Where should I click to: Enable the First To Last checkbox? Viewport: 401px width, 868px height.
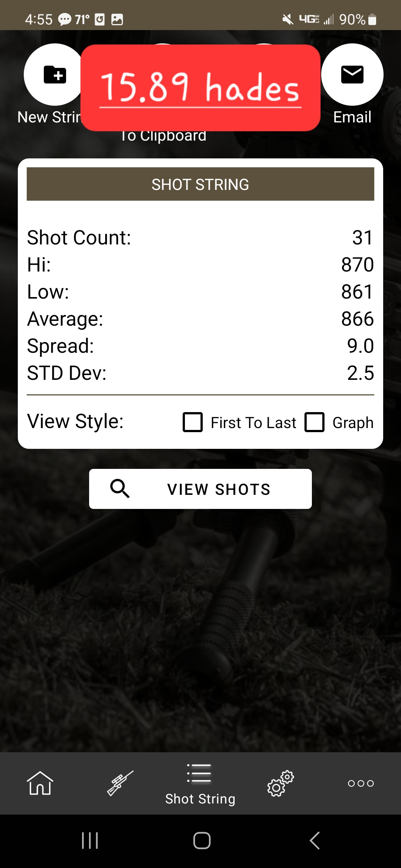coord(193,422)
